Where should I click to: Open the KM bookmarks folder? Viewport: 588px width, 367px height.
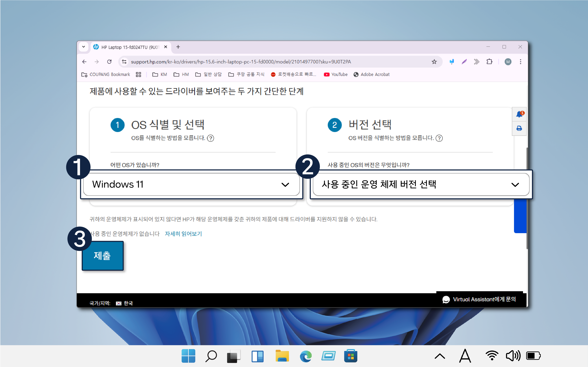pos(160,74)
